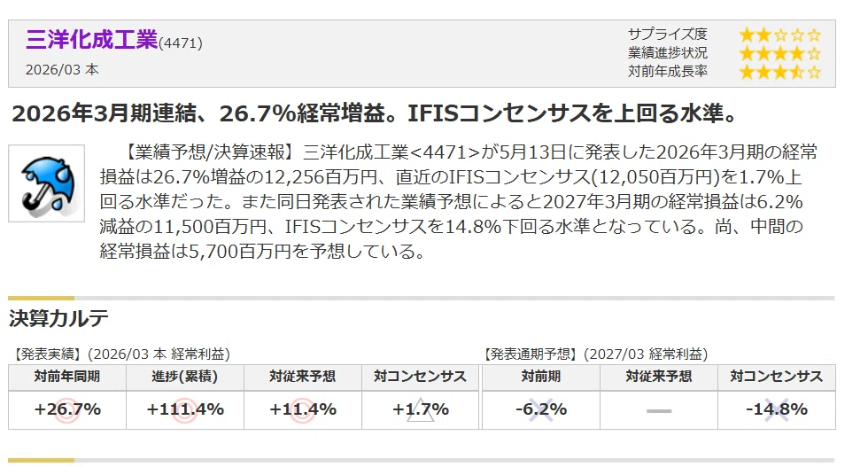This screenshot has width=868, height=467.
Task: Select the 対コンセンサス header under 発表通期予想
Action: click(x=777, y=377)
